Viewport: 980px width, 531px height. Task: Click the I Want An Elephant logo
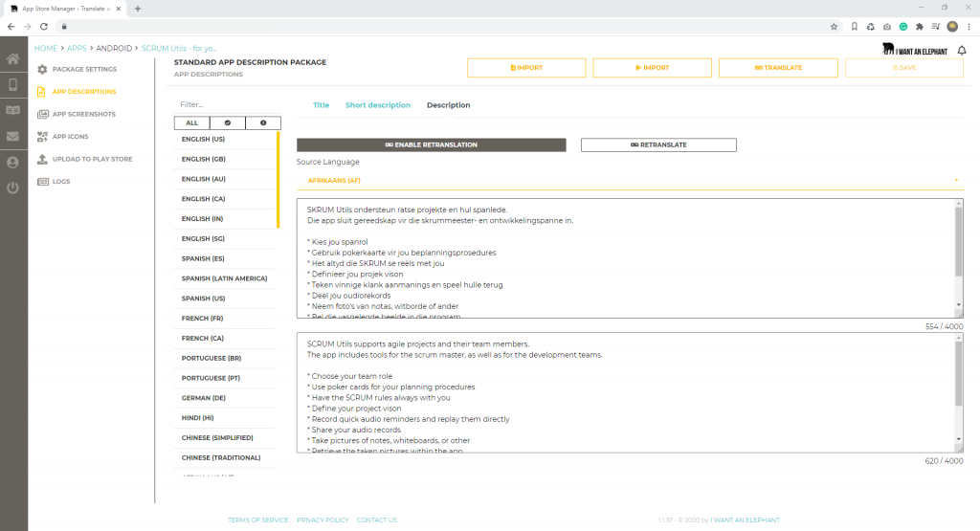pyautogui.click(x=914, y=50)
